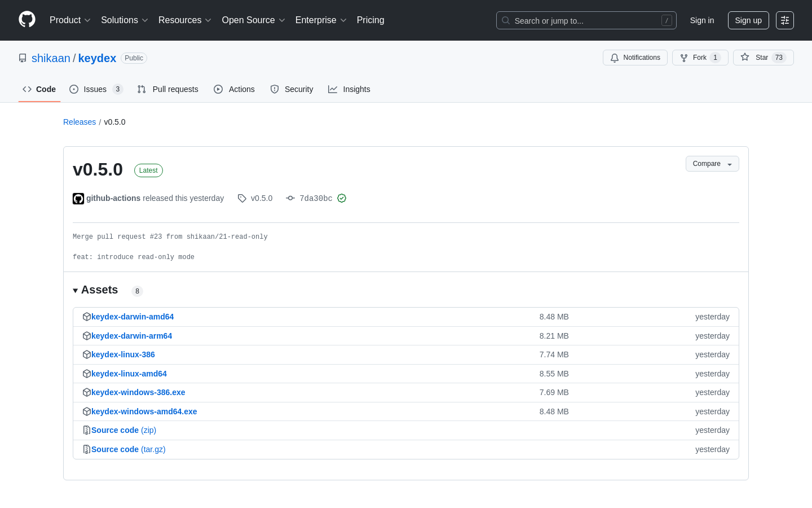Expand the Resources menu
The image size is (812, 508).
tap(185, 20)
